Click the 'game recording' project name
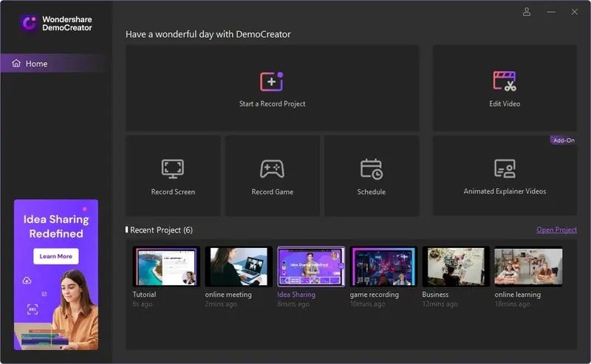This screenshot has height=364, width=591. point(374,295)
